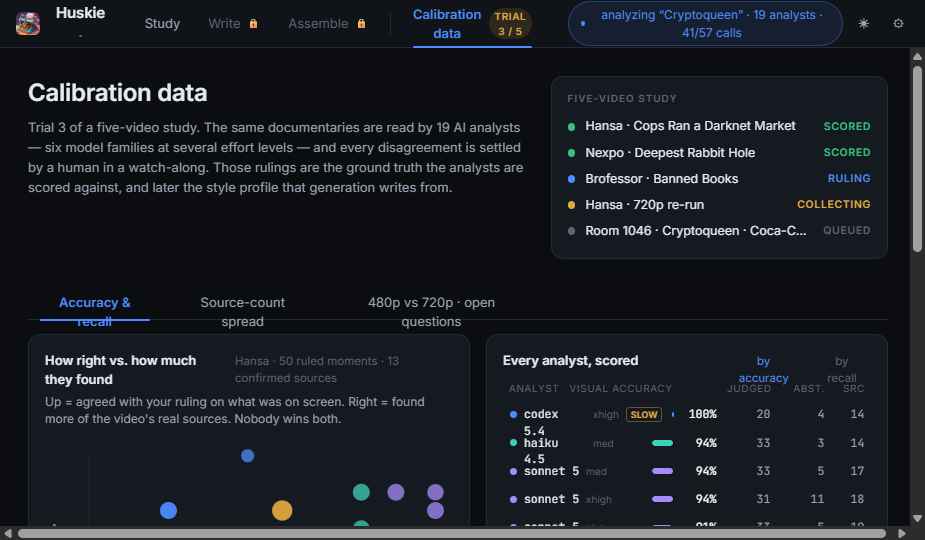Select the sonnet 5 xhigh analyst row

point(687,499)
